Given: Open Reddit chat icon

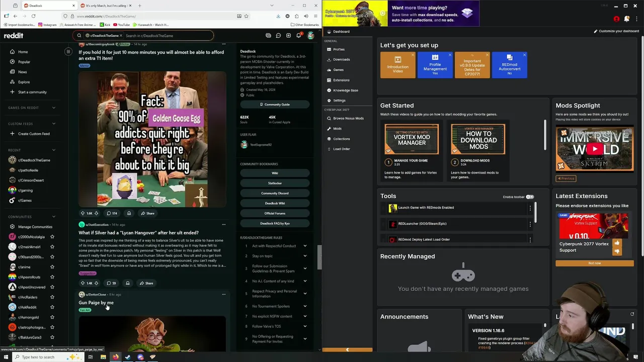Looking at the screenshot, I should (278, 36).
